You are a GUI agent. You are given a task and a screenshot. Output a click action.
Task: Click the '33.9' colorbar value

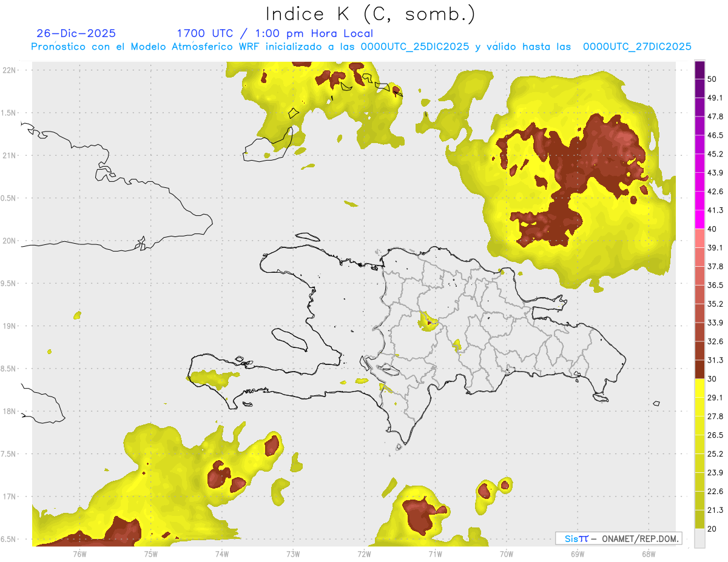tap(716, 323)
